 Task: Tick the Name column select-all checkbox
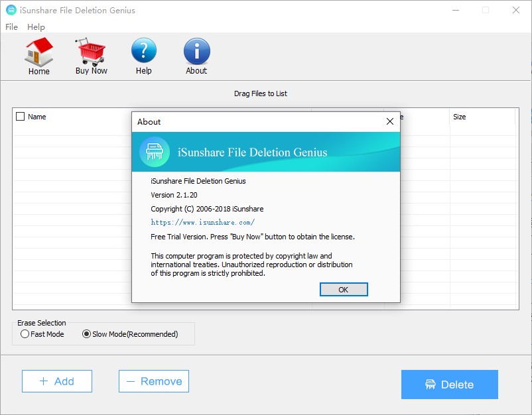[x=21, y=117]
